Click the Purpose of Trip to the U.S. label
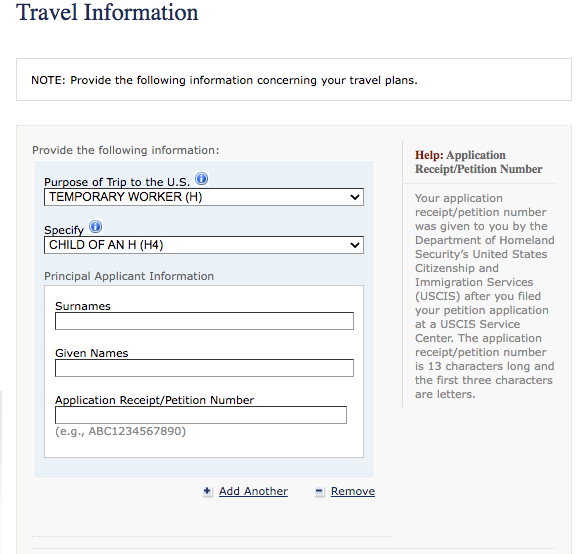 (x=117, y=182)
